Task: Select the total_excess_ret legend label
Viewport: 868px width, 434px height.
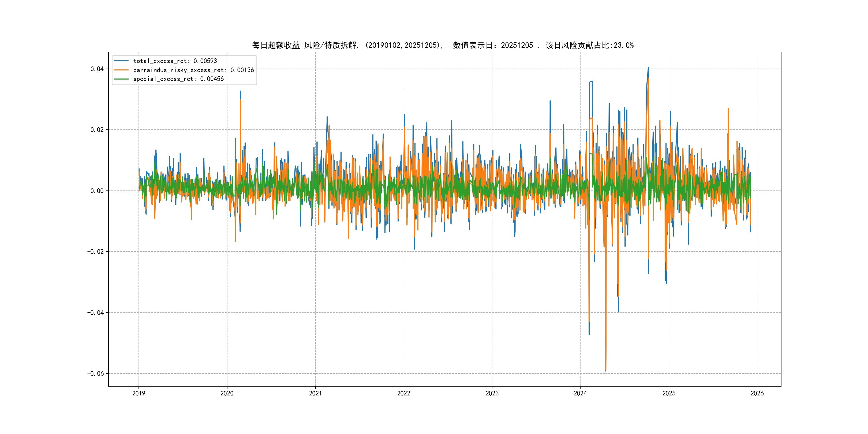Action: pos(175,61)
